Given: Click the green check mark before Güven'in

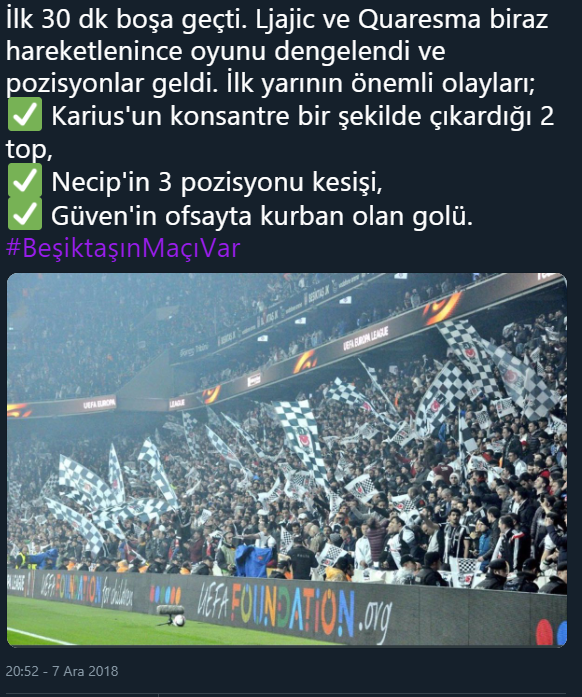Looking at the screenshot, I should click(25, 214).
